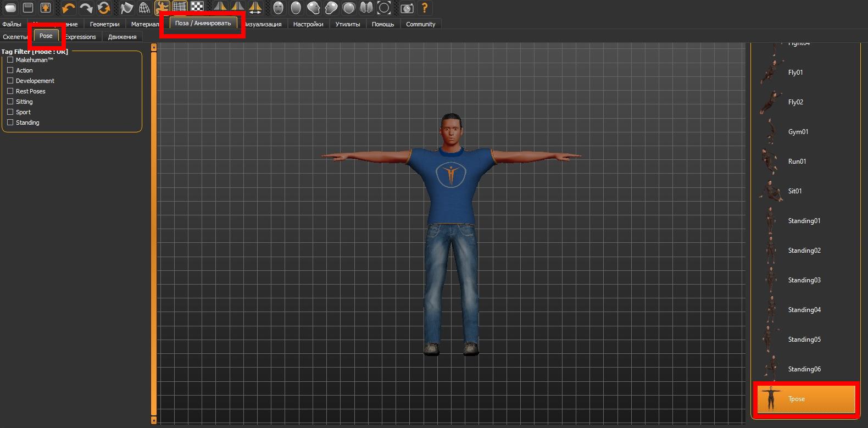Switch to Top head view icon
The width and height of the screenshot is (868, 428).
coord(349,8)
